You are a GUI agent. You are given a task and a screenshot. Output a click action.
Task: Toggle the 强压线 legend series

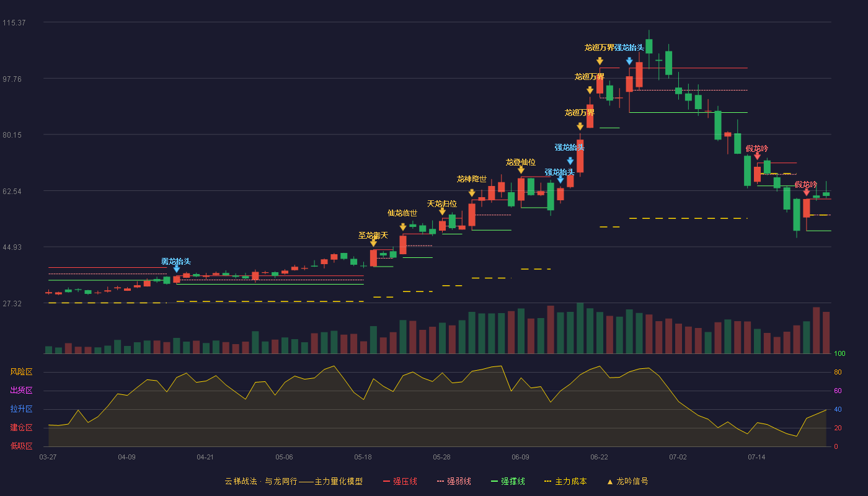click(400, 481)
